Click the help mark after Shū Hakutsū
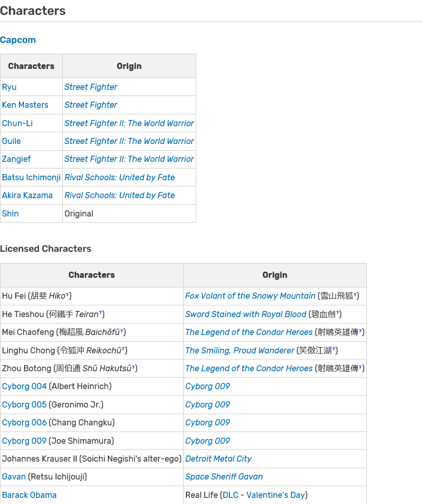 [133, 367]
